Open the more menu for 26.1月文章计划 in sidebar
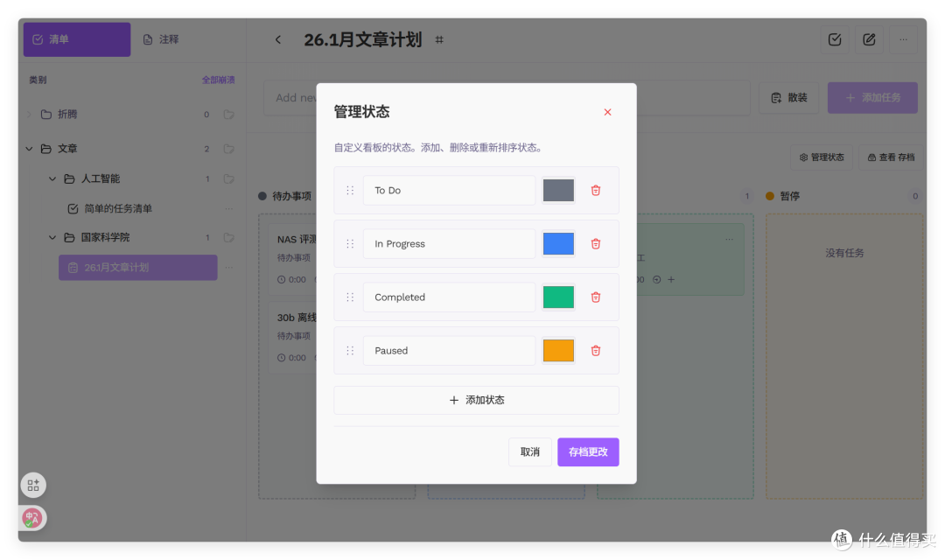The image size is (945, 560). point(229,268)
